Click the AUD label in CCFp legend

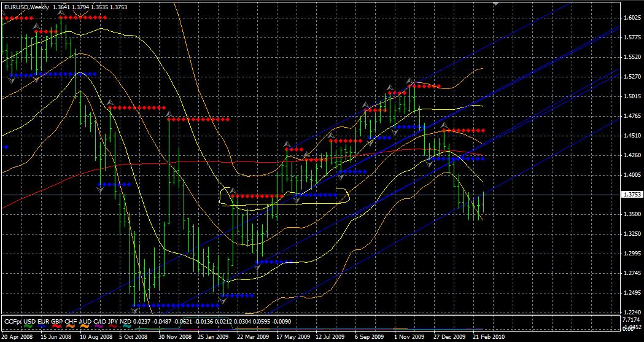85,322
